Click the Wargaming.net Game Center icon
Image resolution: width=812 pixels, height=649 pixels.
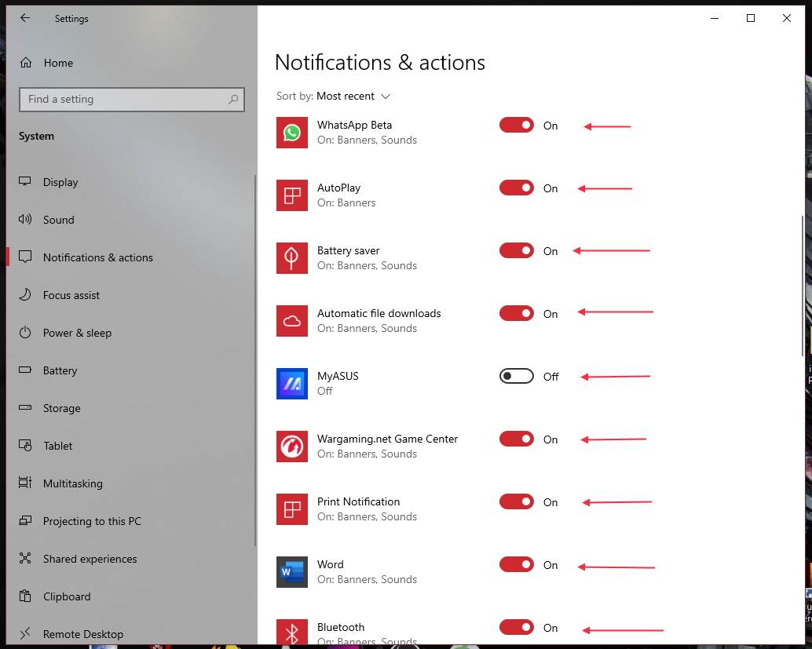click(291, 447)
